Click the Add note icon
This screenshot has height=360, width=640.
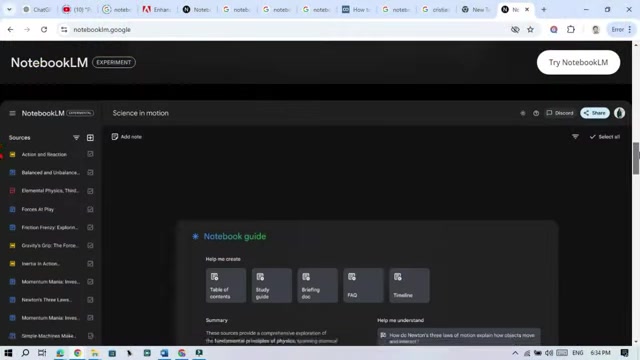click(x=115, y=137)
